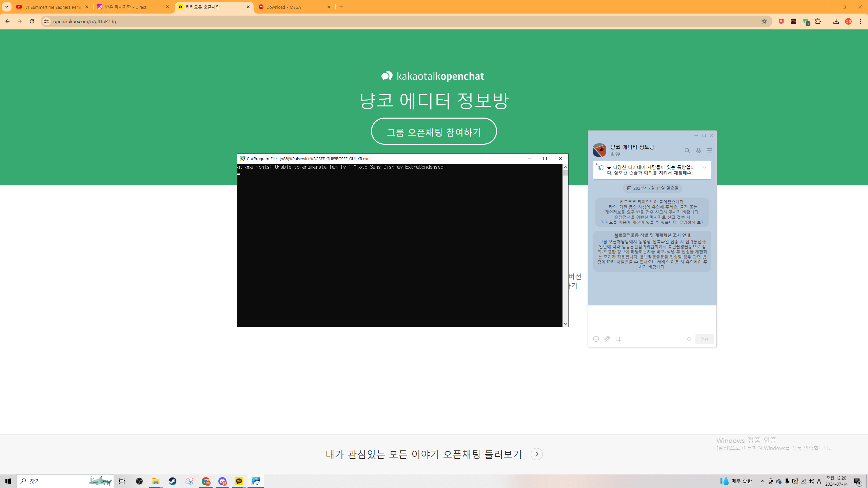
Task: Click the 2024년 7월 14일 일요일 date badge
Action: click(652, 188)
